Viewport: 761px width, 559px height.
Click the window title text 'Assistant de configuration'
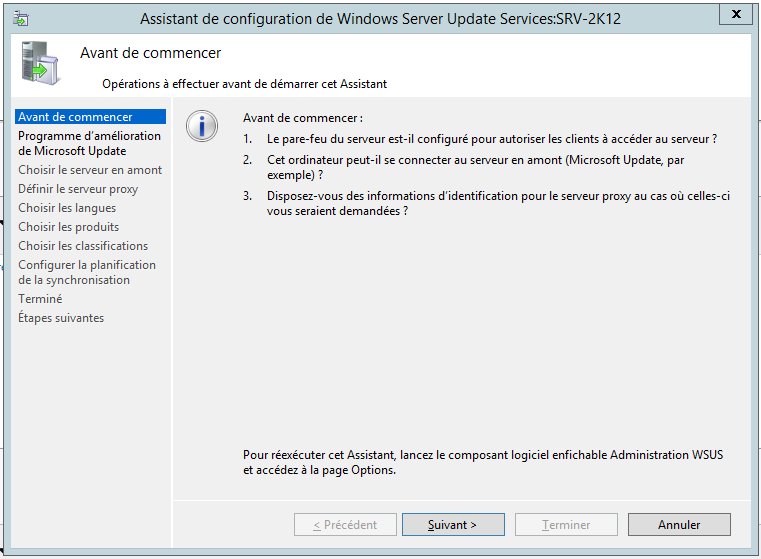380,19
